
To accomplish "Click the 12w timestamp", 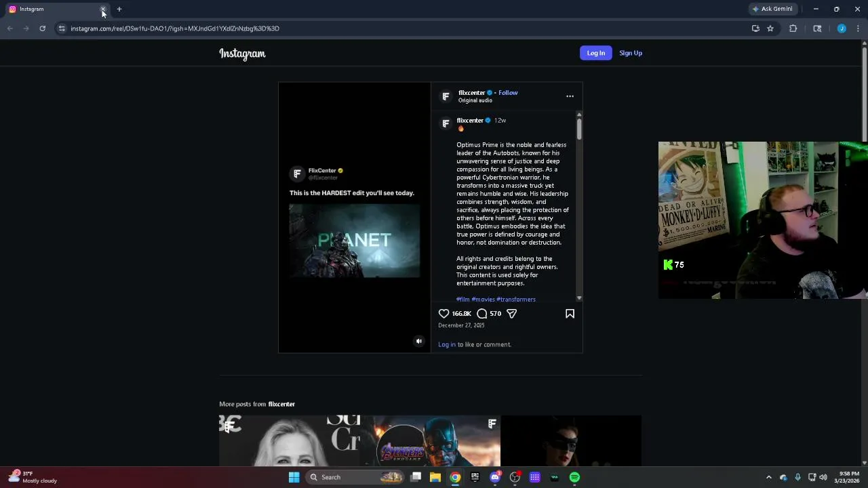I will click(500, 120).
